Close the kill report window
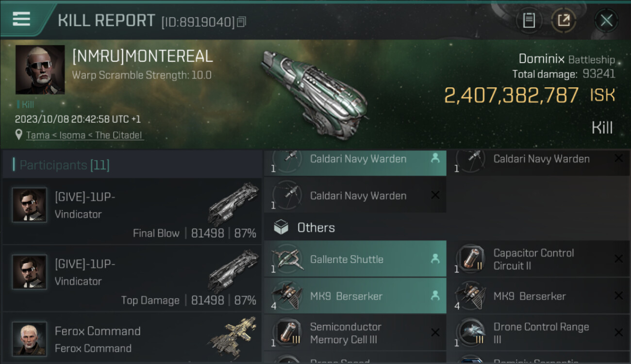Viewport: 631px width, 364px height. (606, 20)
